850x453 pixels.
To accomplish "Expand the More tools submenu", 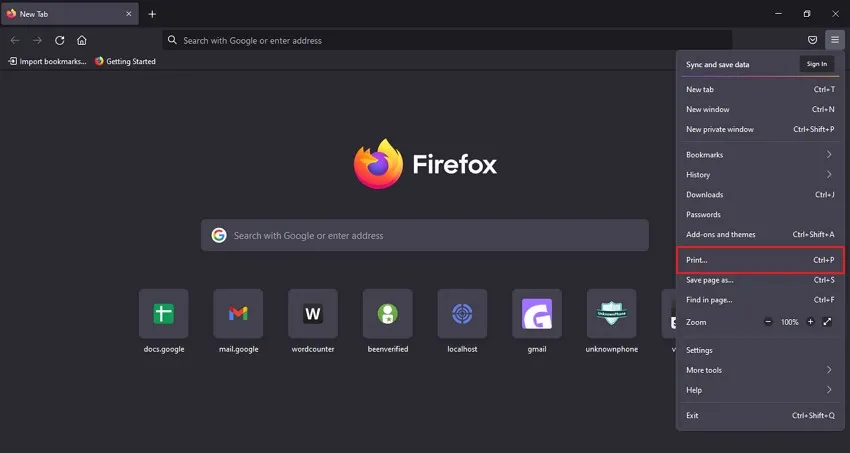I will pos(760,370).
